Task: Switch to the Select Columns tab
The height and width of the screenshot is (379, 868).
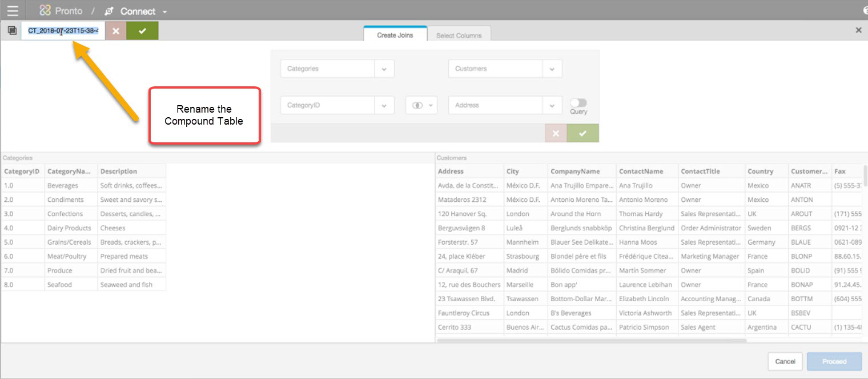Action: pyautogui.click(x=459, y=35)
